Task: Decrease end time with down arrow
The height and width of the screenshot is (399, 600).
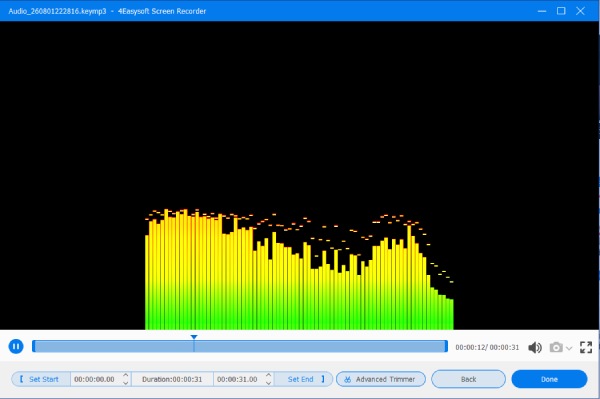Action: coord(269,383)
